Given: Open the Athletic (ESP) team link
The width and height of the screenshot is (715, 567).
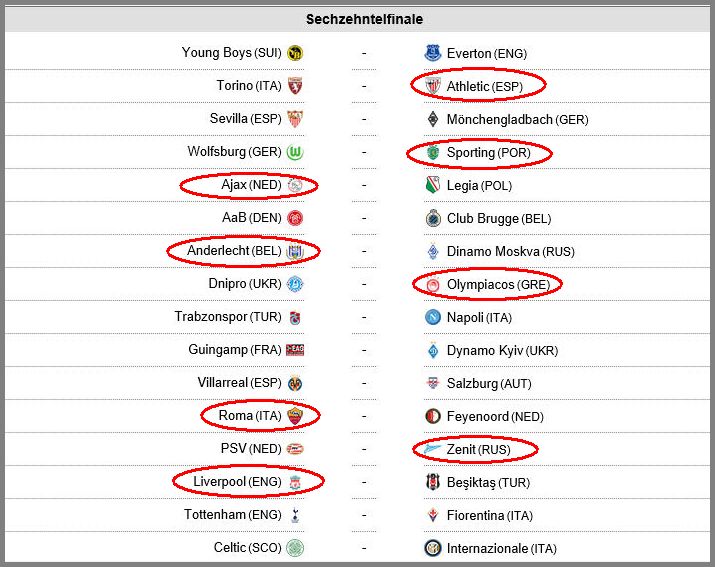Looking at the screenshot, I should (485, 86).
